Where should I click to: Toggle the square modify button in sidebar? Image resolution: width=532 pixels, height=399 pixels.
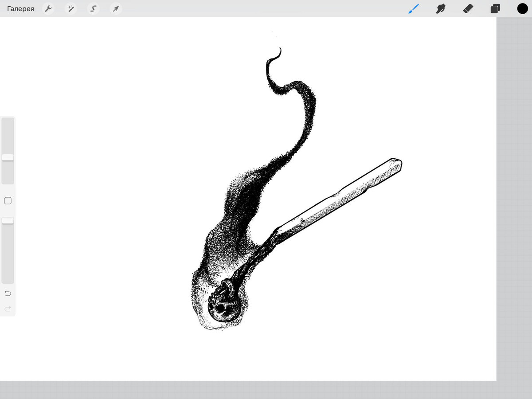pyautogui.click(x=8, y=201)
